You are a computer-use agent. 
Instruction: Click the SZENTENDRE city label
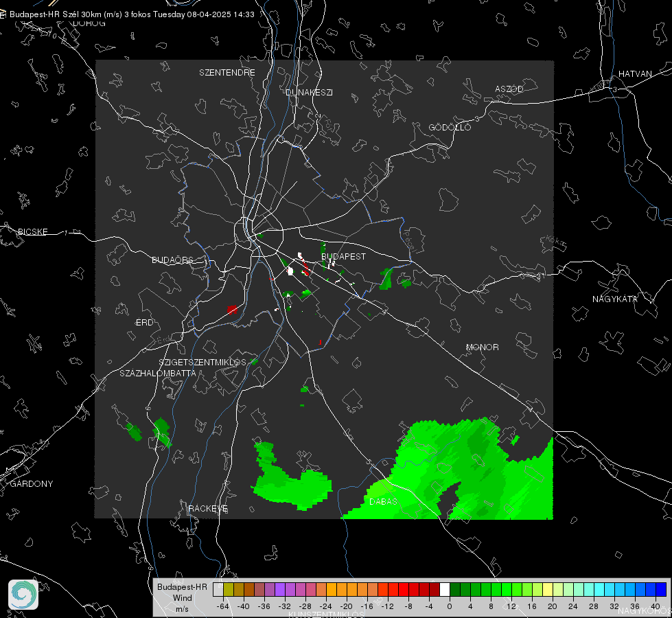click(x=227, y=73)
